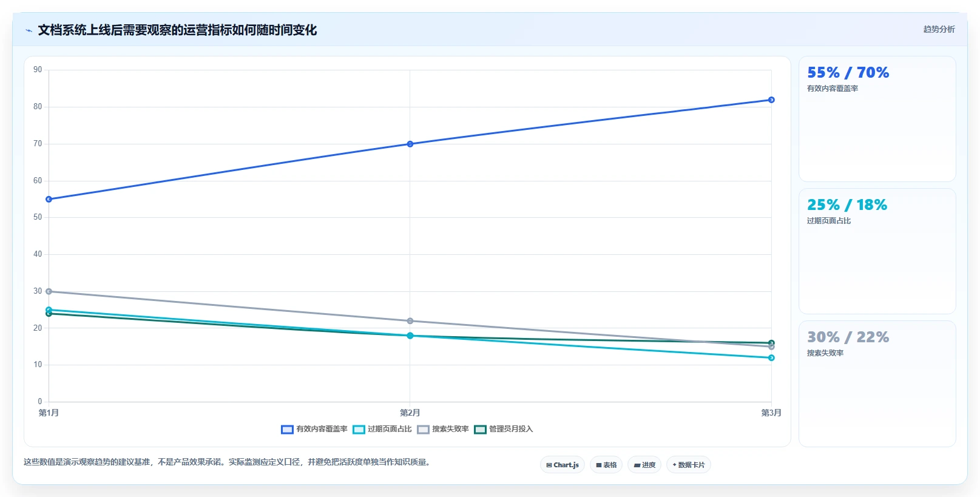Screen dimensions: 980x497
Task: Click the dark green data point at 第3月 (16)
Action: coord(771,343)
